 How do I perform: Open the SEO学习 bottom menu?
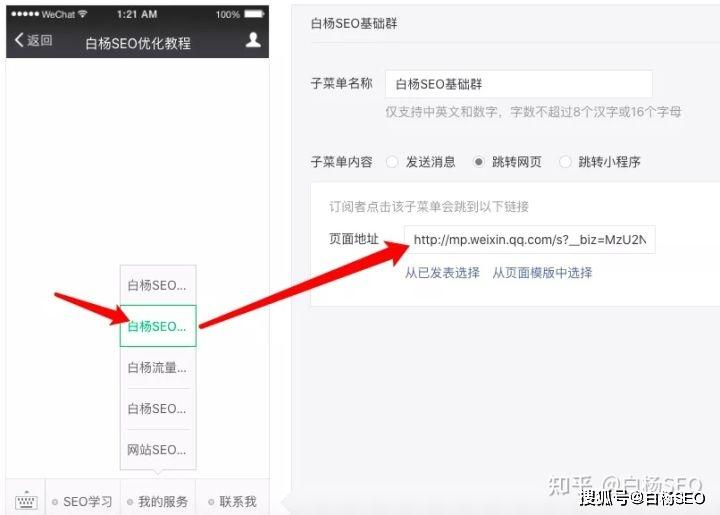tap(83, 501)
